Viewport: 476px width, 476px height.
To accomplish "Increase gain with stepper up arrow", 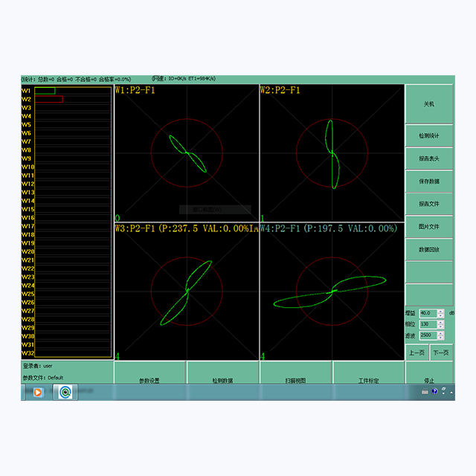I will pos(440,311).
